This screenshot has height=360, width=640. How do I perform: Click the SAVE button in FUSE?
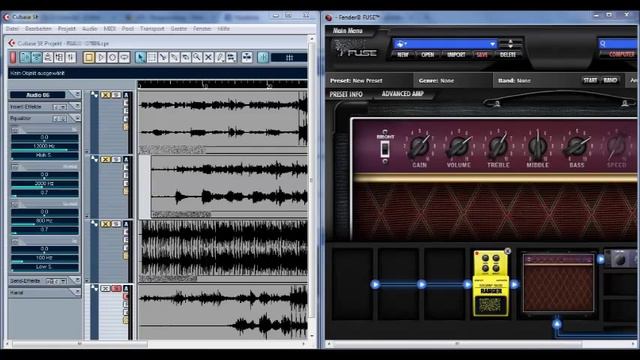click(482, 54)
